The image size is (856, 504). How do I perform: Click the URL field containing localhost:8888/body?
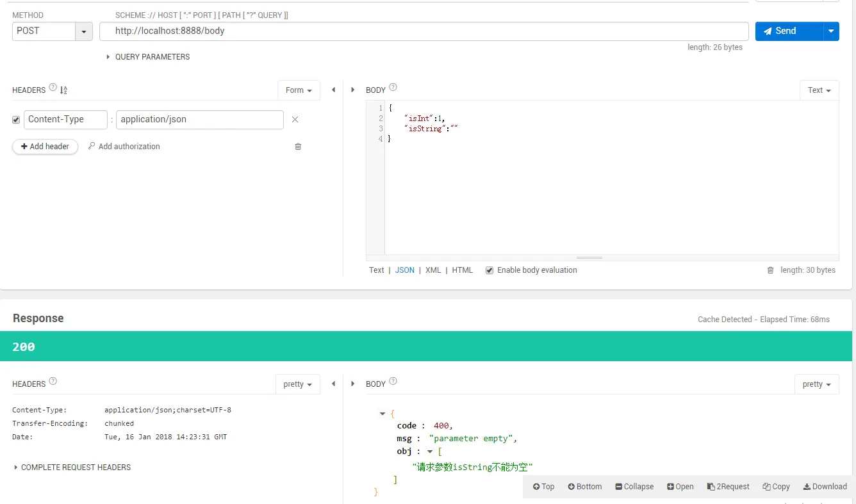pos(424,31)
